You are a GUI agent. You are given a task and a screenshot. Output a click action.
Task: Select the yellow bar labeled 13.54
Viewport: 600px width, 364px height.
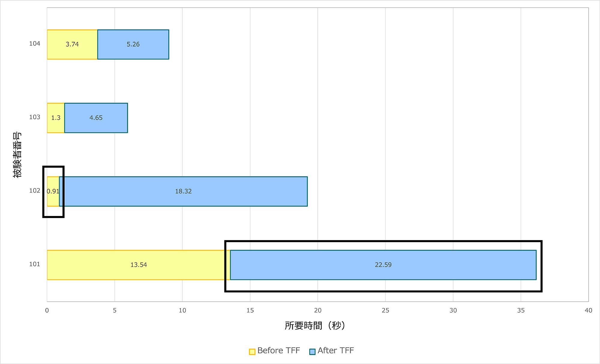(x=139, y=265)
